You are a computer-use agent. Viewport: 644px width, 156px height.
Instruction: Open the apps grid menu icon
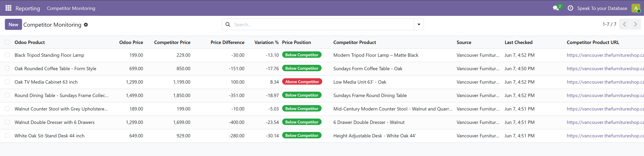[8, 8]
